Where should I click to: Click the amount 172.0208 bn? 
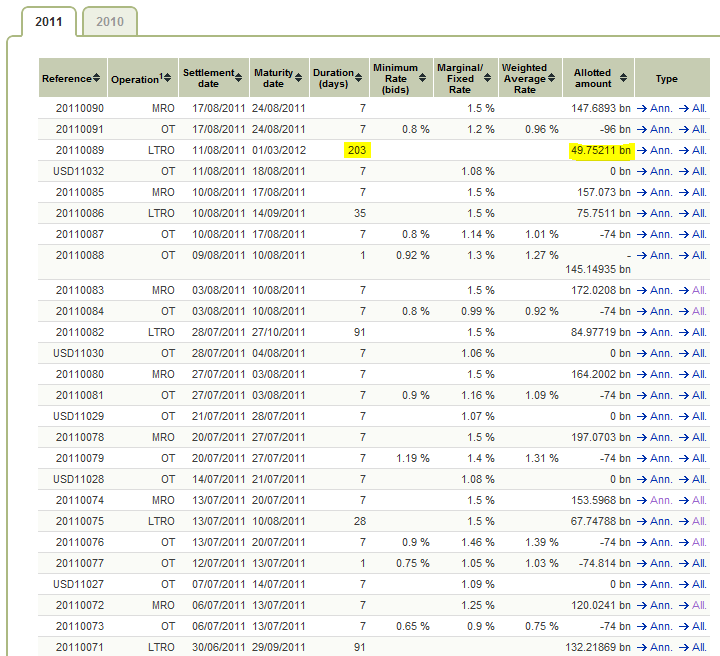pyautogui.click(x=601, y=291)
